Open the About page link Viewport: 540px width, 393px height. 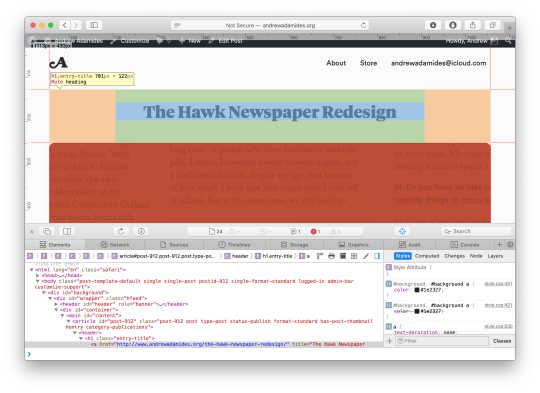coord(336,63)
